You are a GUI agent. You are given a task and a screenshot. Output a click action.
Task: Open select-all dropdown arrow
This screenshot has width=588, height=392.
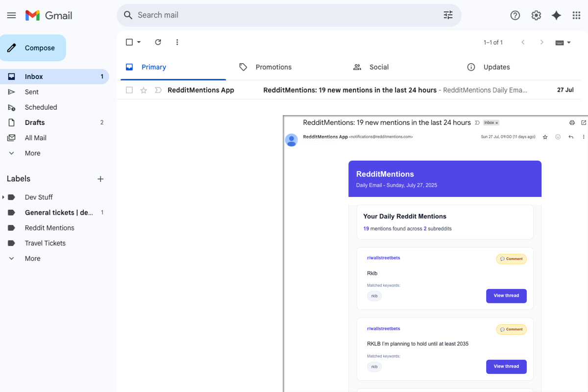pos(139,42)
